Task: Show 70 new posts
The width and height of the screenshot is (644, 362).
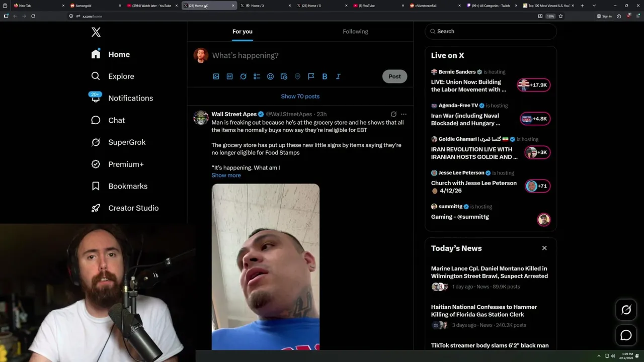Action: 300,96
